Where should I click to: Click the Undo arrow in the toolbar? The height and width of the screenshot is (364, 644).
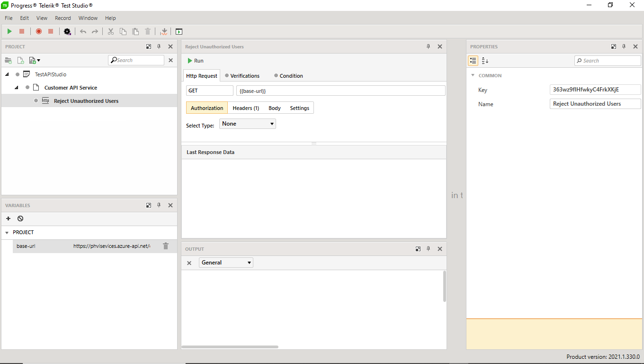[x=83, y=31]
